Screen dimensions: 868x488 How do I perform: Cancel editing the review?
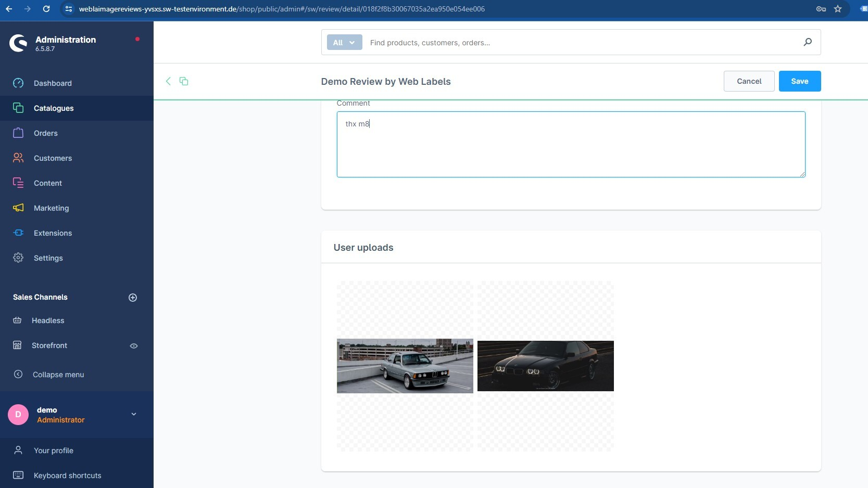[749, 81]
